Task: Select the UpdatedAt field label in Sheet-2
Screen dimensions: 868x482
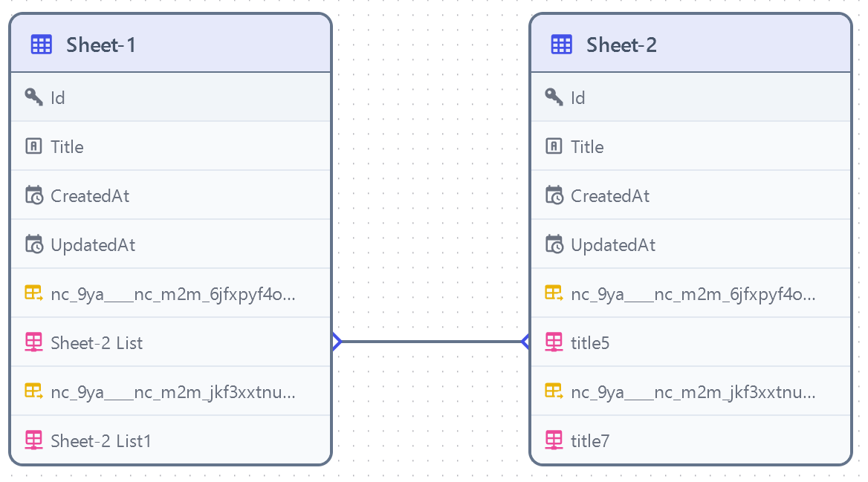Action: (613, 244)
